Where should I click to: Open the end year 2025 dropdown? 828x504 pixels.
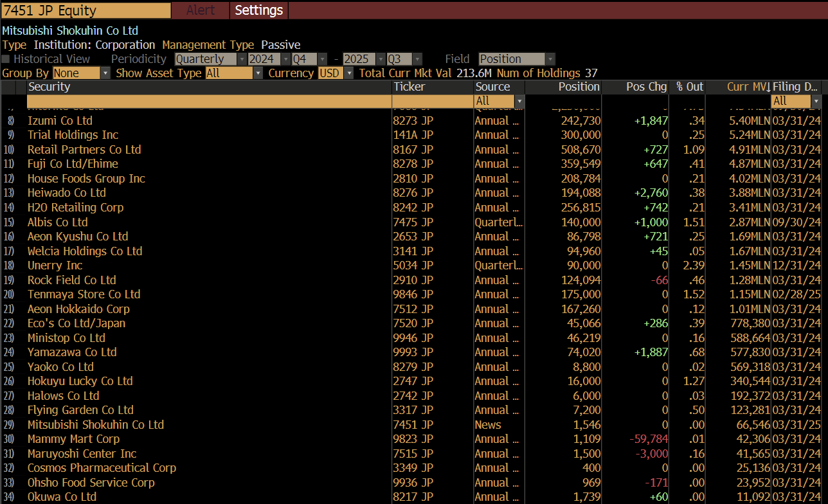pyautogui.click(x=364, y=59)
